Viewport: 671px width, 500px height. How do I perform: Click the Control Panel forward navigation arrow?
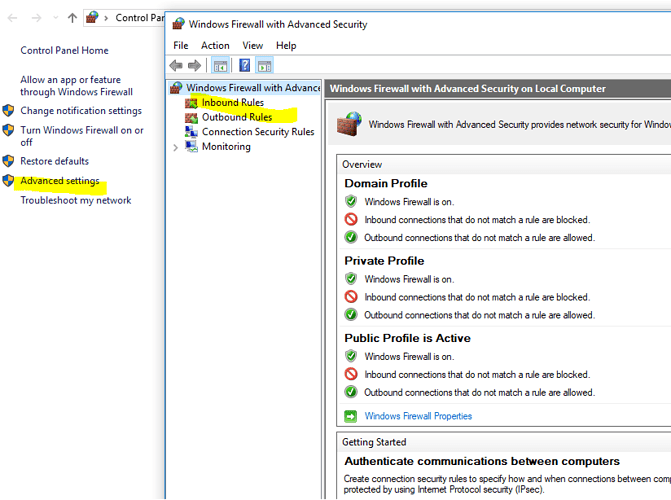(x=36, y=18)
